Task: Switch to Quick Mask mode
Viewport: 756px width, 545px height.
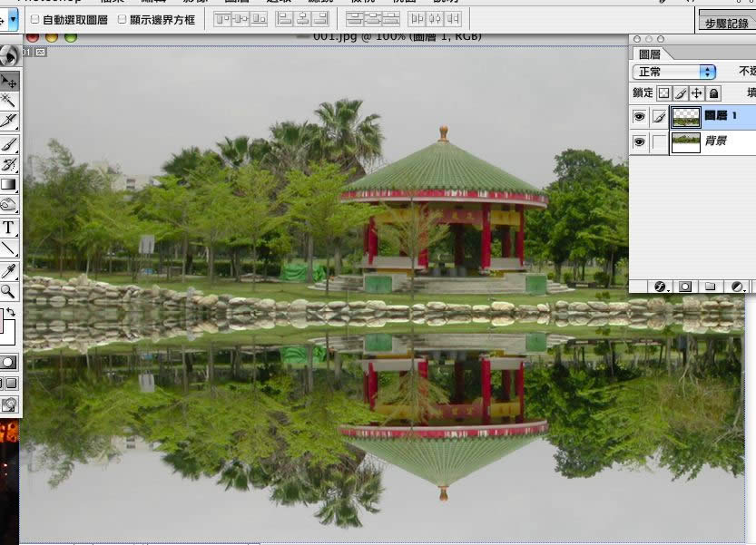Action: (9, 363)
